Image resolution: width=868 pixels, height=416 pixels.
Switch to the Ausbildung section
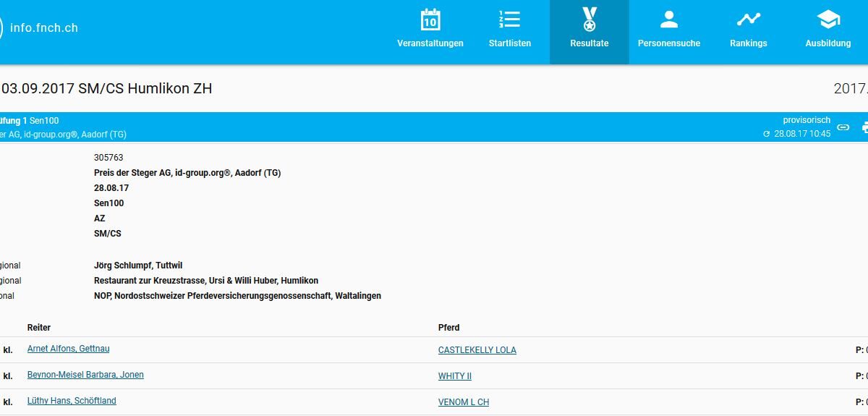click(x=828, y=33)
